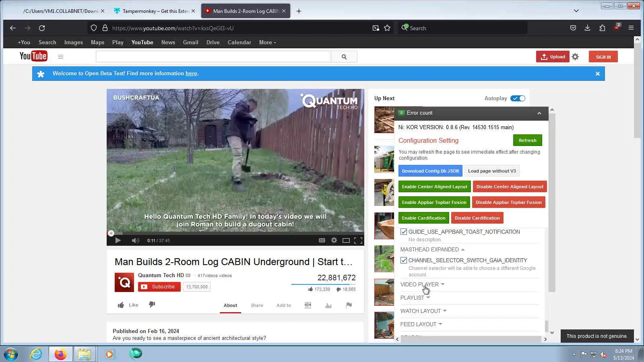Open the player settings gear
Screen dimensions: 644x362
334,241
